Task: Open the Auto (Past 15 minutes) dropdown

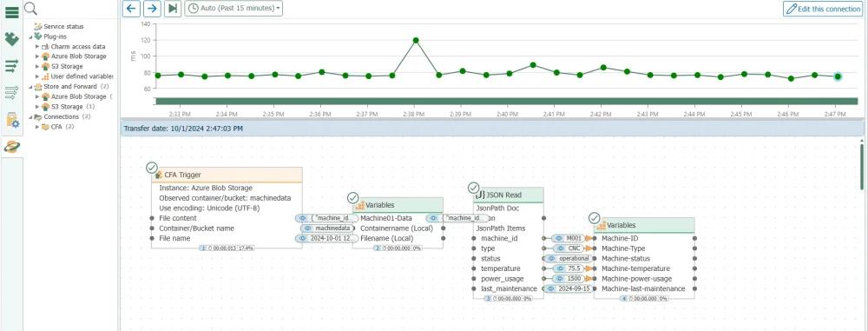Action: (233, 9)
